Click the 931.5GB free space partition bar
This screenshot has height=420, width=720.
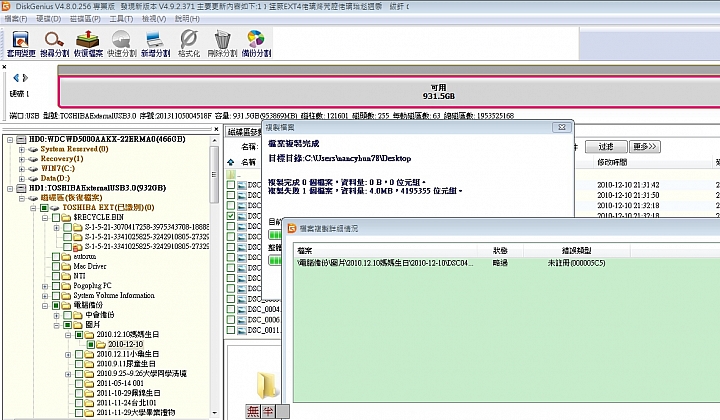click(x=389, y=92)
